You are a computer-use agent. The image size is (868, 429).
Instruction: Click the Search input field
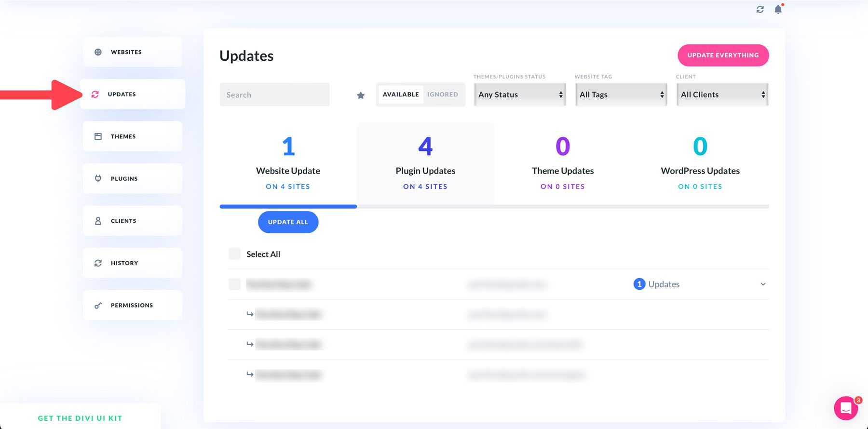coord(275,95)
